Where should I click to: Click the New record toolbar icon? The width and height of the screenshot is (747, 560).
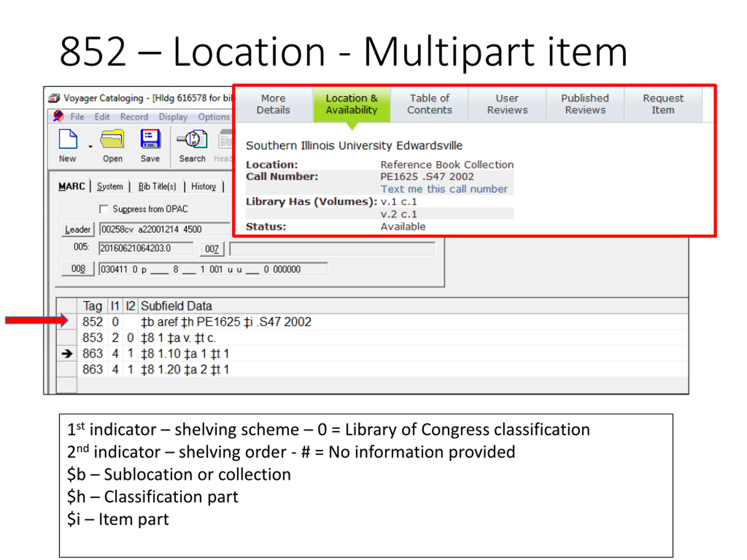(x=68, y=139)
